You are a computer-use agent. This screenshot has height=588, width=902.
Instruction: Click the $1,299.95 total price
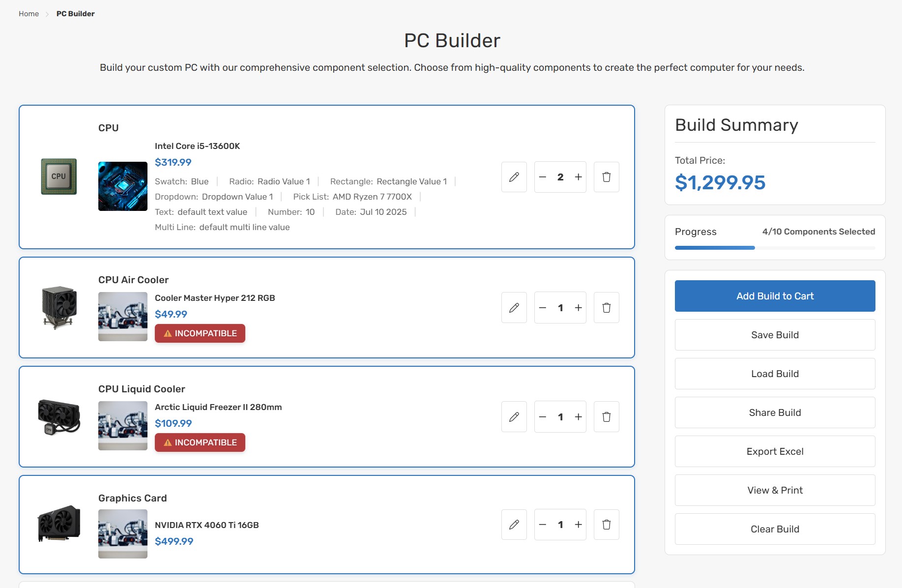(720, 182)
